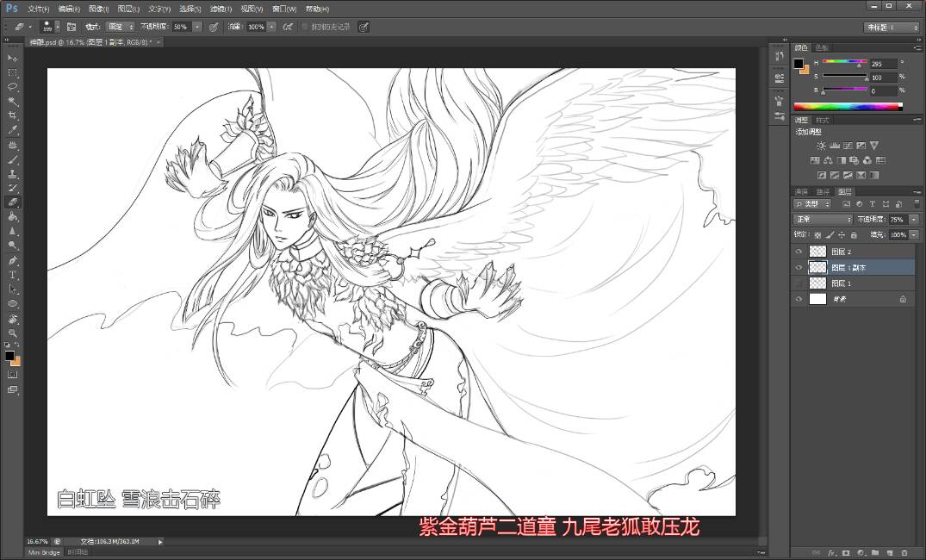Image resolution: width=926 pixels, height=560 pixels.
Task: Open the tool preset picker arrow
Action: coord(30,28)
